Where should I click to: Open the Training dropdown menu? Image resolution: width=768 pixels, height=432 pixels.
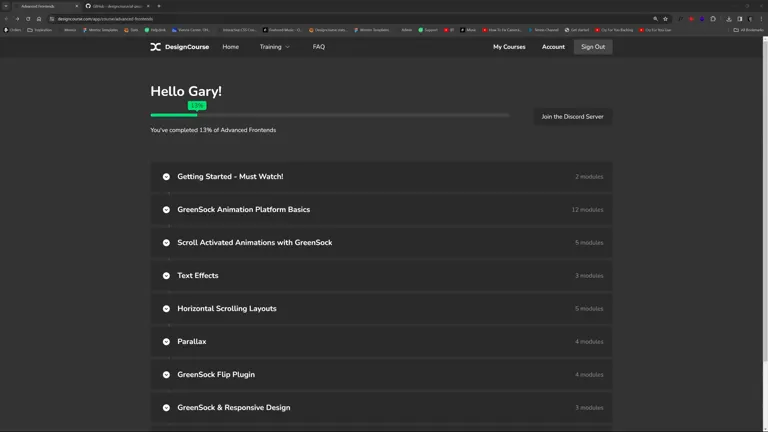pos(274,47)
